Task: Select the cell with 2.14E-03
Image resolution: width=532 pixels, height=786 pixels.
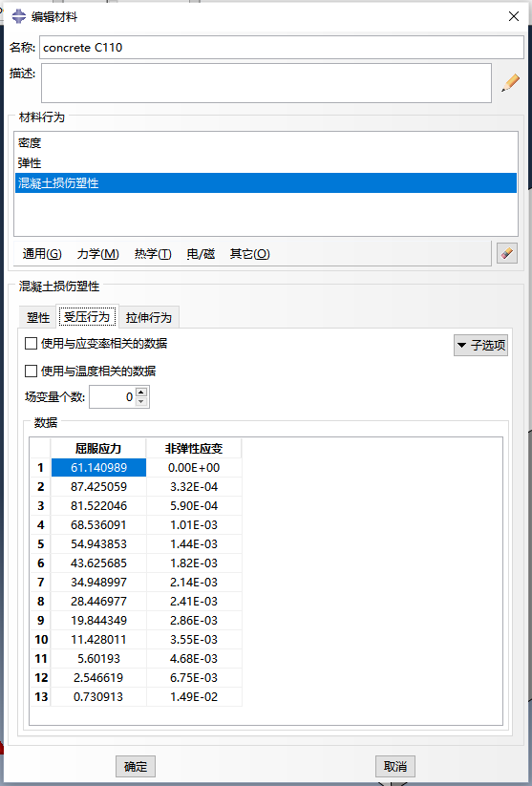Action: 194,582
